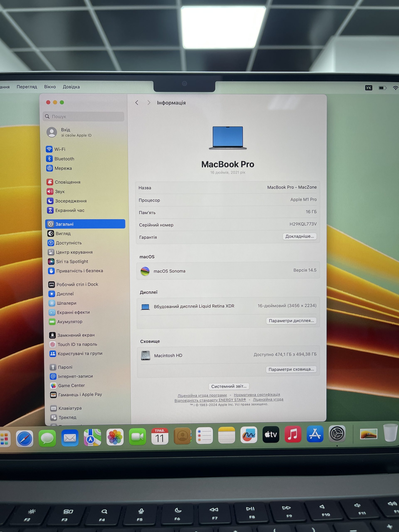Click Macintosh HD drive icon
Image resolution: width=399 pixels, height=532 pixels.
(145, 356)
